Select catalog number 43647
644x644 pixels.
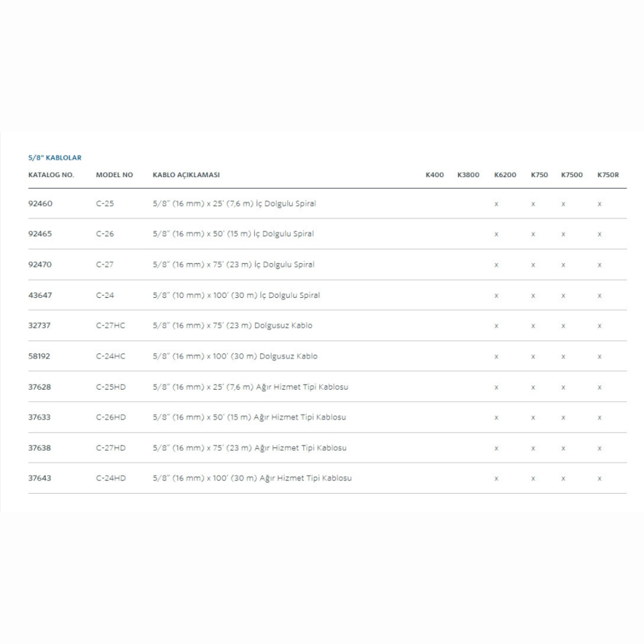pyautogui.click(x=40, y=295)
